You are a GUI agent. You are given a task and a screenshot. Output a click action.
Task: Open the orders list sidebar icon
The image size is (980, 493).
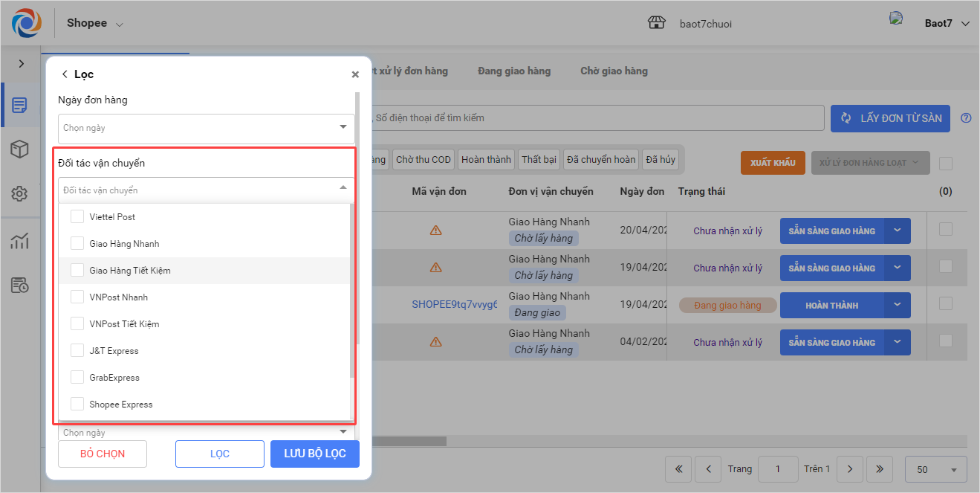[20, 105]
